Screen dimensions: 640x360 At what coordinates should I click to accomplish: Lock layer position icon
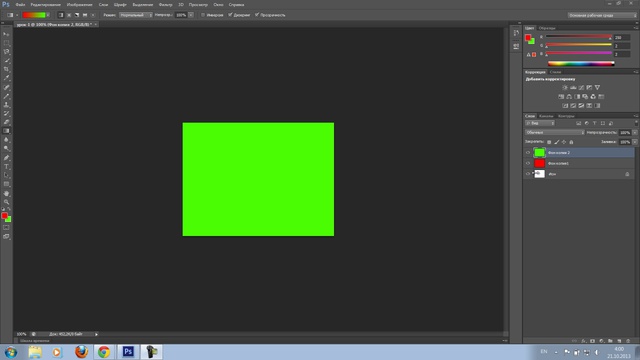[564, 142]
